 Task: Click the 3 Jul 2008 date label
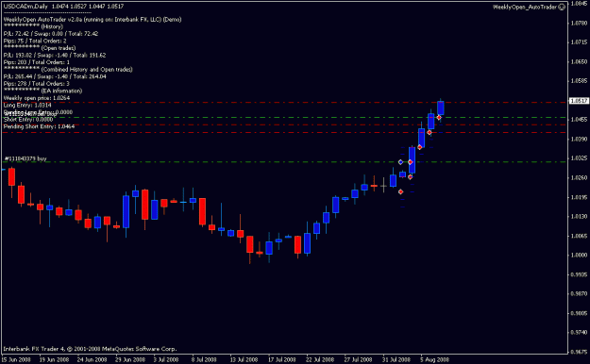(x=166, y=360)
